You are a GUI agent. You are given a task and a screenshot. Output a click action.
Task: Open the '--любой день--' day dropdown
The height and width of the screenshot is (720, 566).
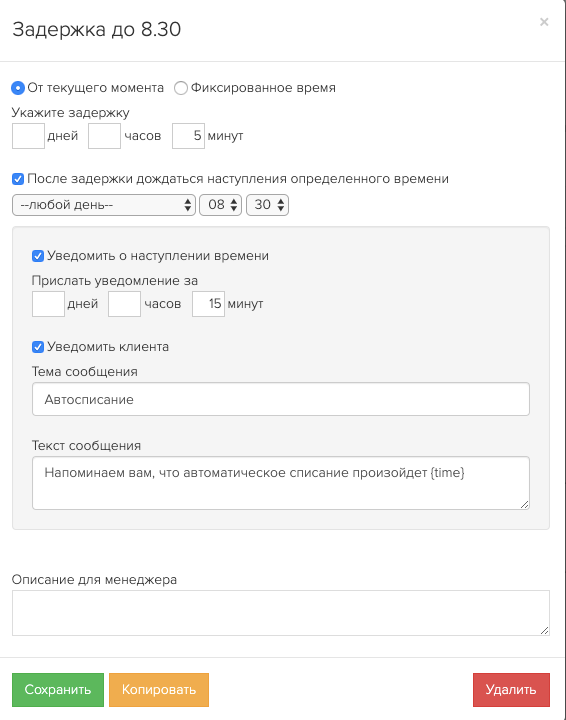[x=104, y=205]
